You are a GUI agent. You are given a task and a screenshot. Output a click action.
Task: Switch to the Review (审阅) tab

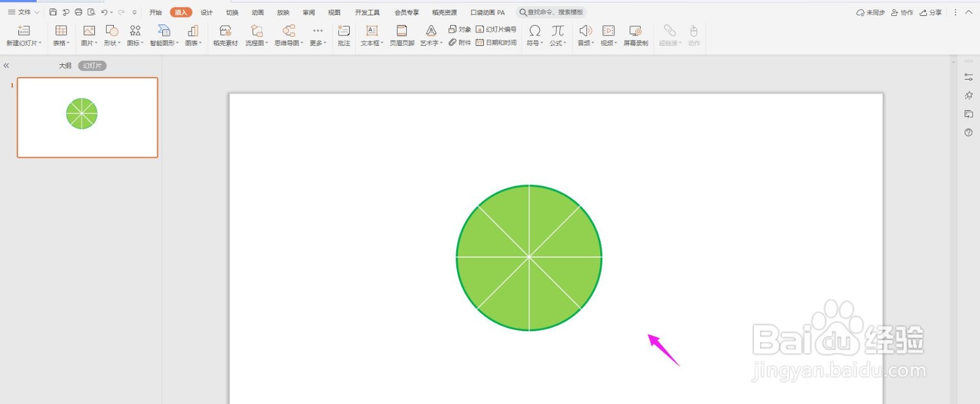[x=309, y=12]
